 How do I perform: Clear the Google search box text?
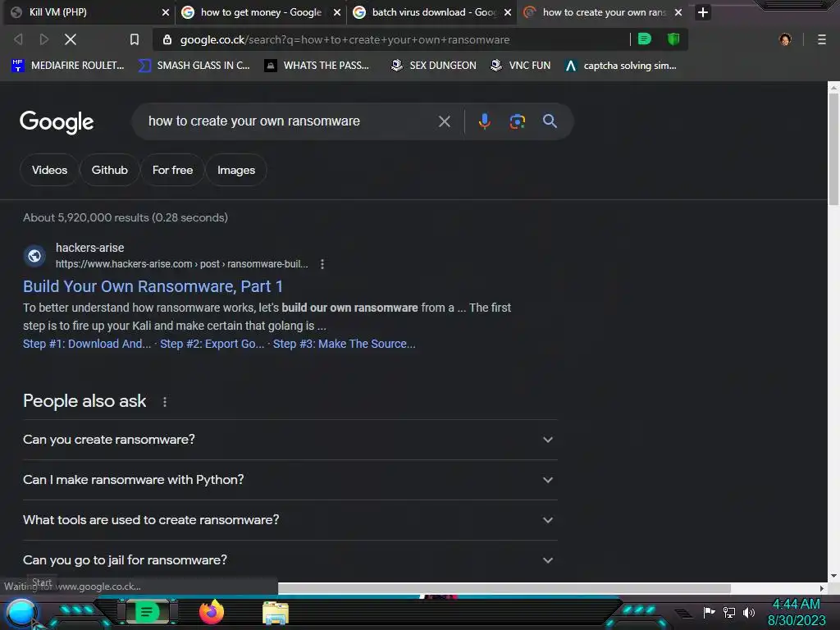pyautogui.click(x=444, y=121)
